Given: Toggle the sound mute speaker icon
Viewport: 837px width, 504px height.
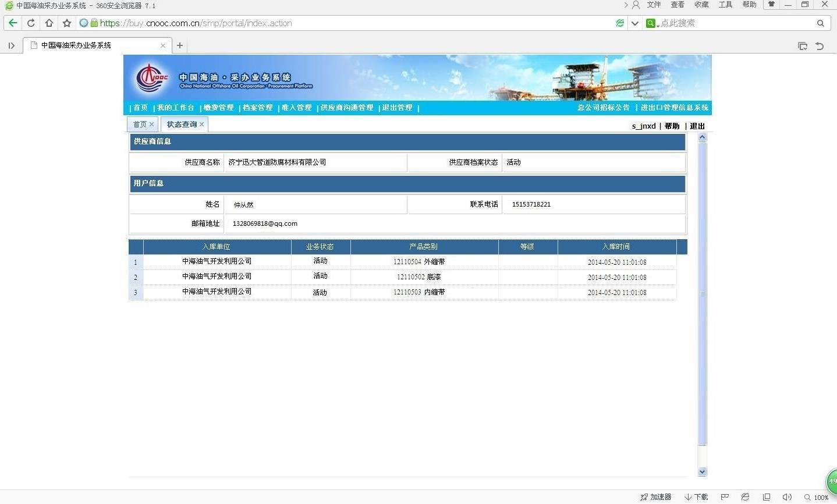Looking at the screenshot, I should 787,497.
